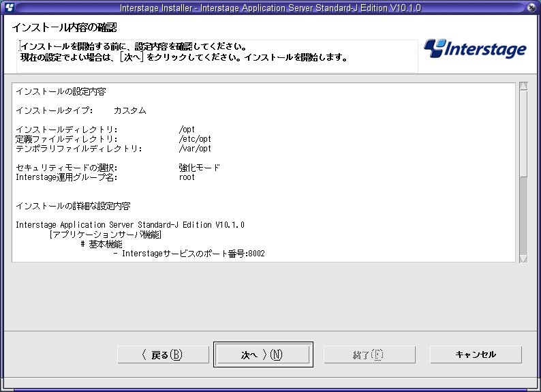541x392 pixels.
Task: Click the Interstage logo
Action: pos(475,49)
